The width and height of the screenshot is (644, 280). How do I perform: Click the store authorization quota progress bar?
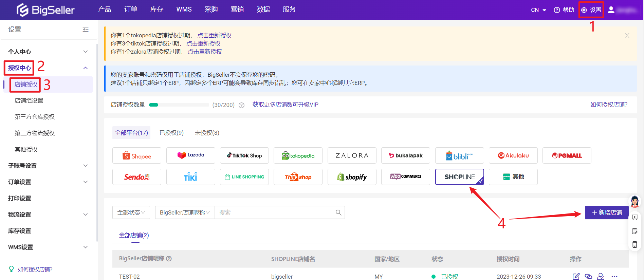tap(179, 105)
